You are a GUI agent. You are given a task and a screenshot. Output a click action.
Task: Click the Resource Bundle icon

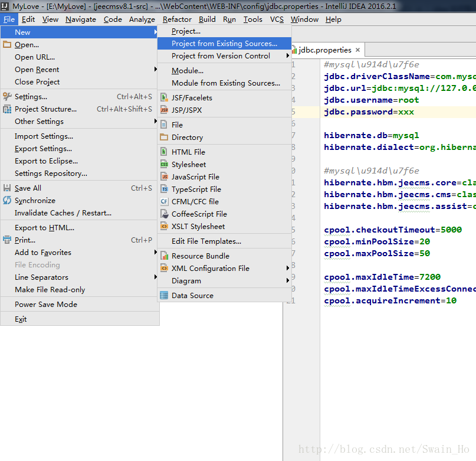point(164,256)
